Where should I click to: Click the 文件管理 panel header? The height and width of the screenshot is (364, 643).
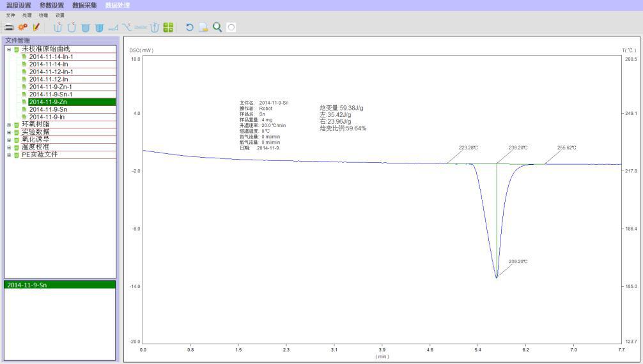(x=18, y=40)
